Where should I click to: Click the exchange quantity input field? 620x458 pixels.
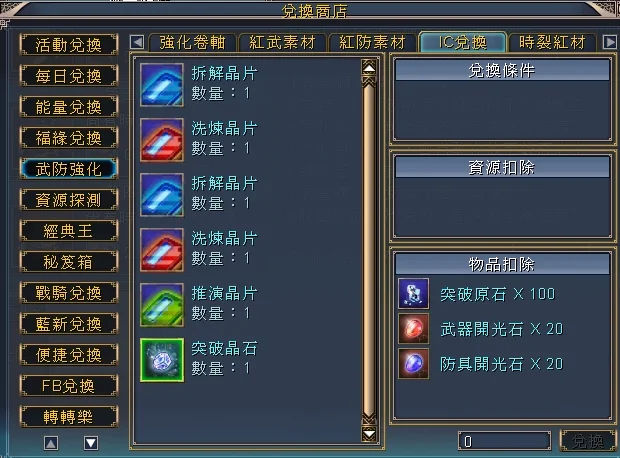504,441
